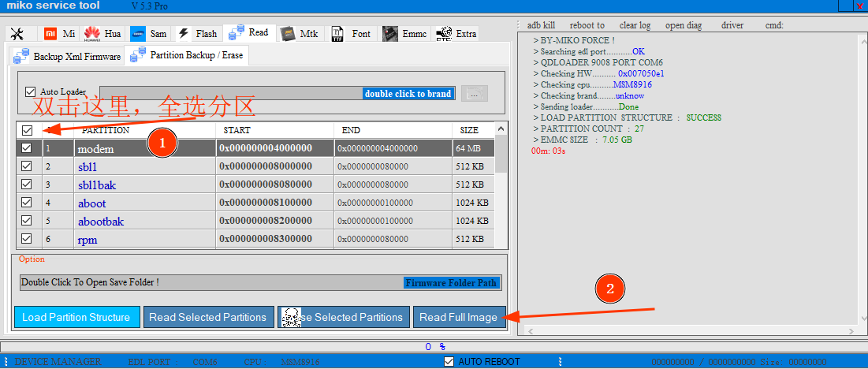Click the Firmware Folder Path field
Image resolution: width=868 pixels, height=369 pixels.
click(x=260, y=282)
